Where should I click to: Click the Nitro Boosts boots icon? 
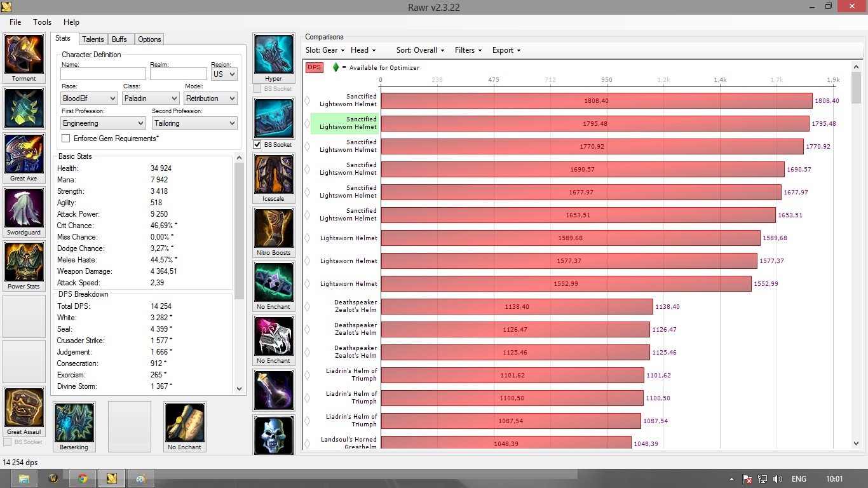tap(273, 228)
